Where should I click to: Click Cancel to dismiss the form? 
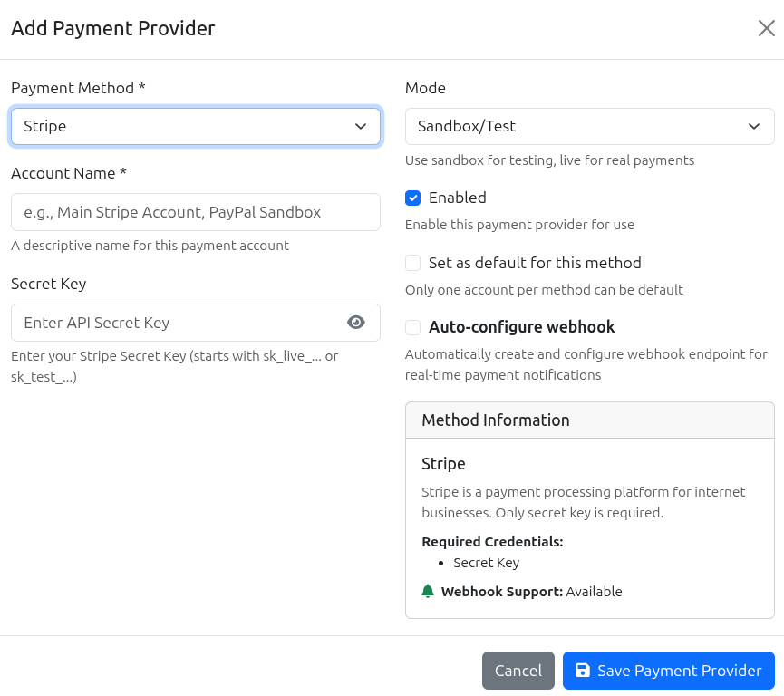click(518, 671)
